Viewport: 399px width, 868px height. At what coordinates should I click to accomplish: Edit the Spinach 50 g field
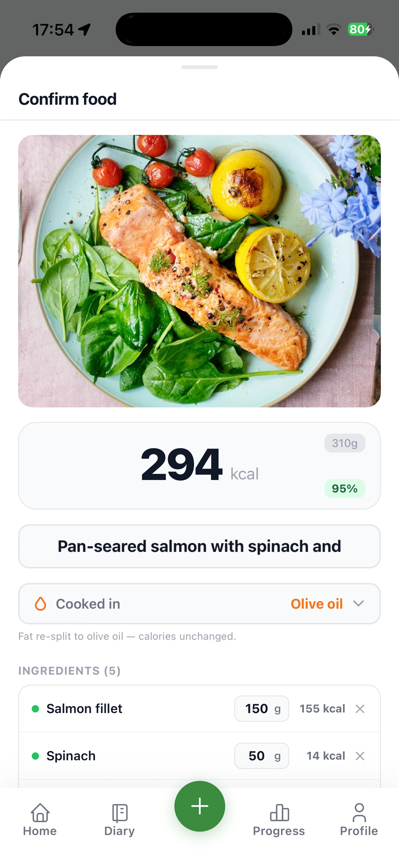coord(262,756)
